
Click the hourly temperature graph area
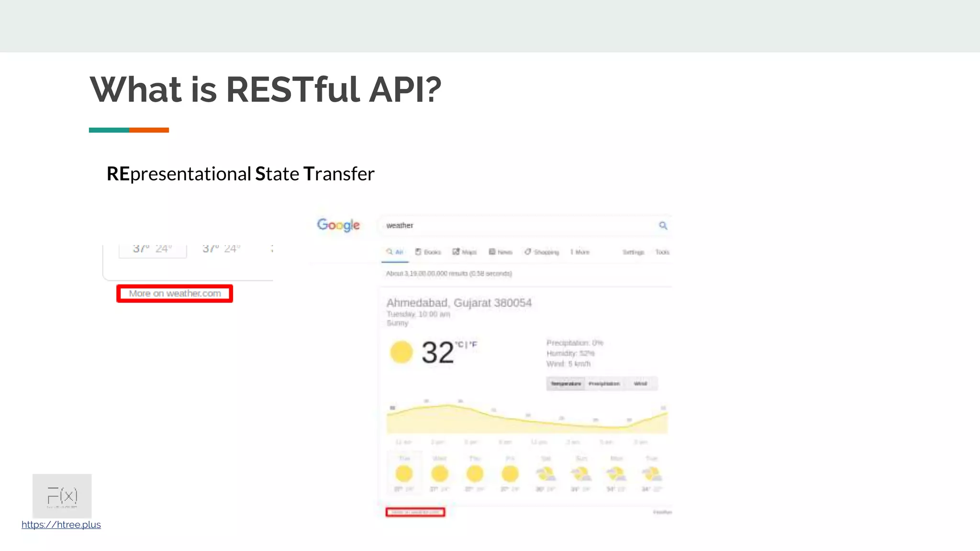527,419
